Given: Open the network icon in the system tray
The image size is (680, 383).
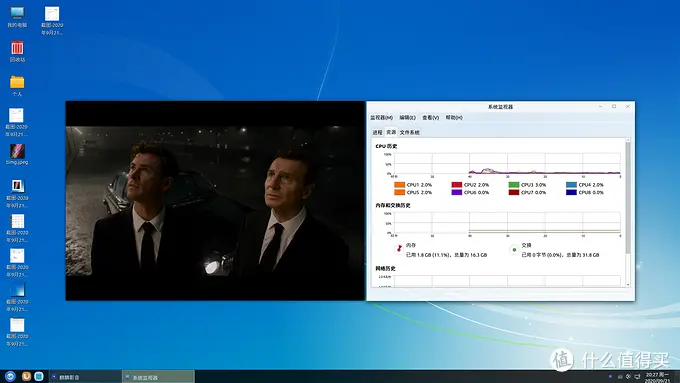Looking at the screenshot, I should [x=638, y=376].
